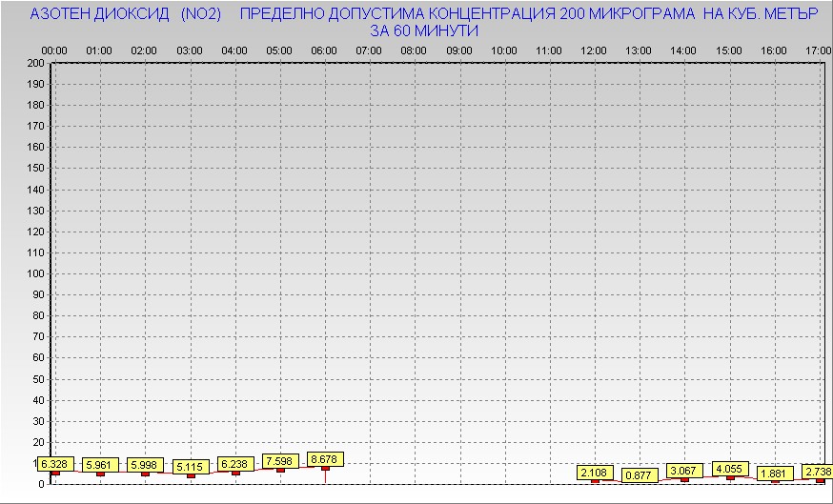833x504 pixels.
Task: Click the 1.881 value label
Action: tap(774, 474)
